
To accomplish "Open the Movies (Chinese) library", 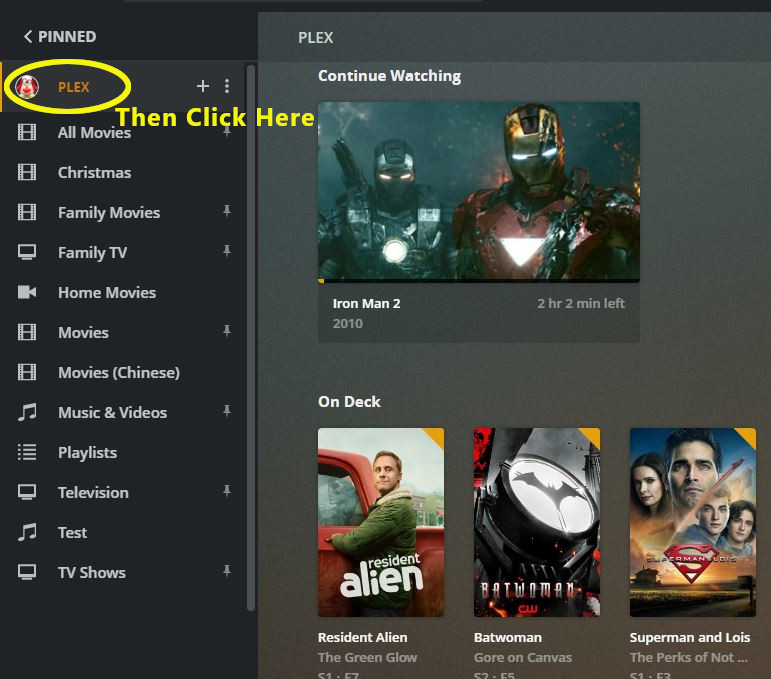I will tap(119, 373).
